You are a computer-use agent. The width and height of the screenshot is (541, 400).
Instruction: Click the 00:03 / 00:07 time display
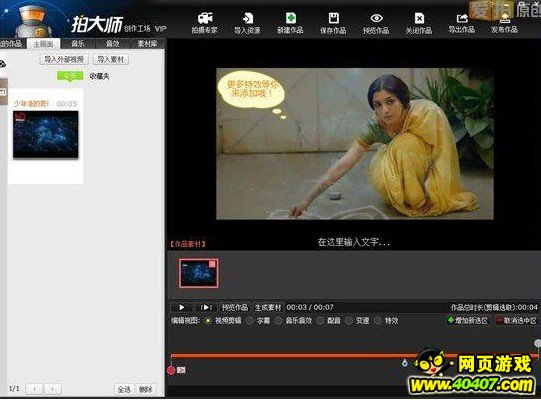pyautogui.click(x=310, y=307)
